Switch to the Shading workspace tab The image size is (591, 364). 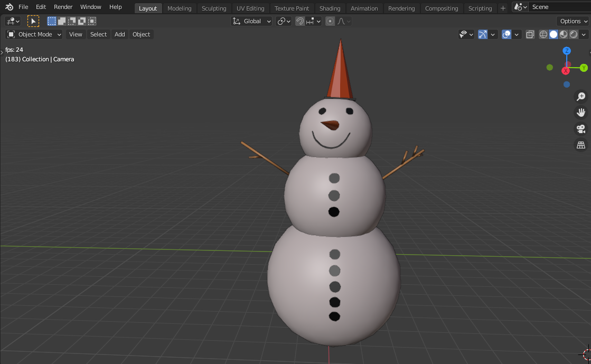coord(330,8)
